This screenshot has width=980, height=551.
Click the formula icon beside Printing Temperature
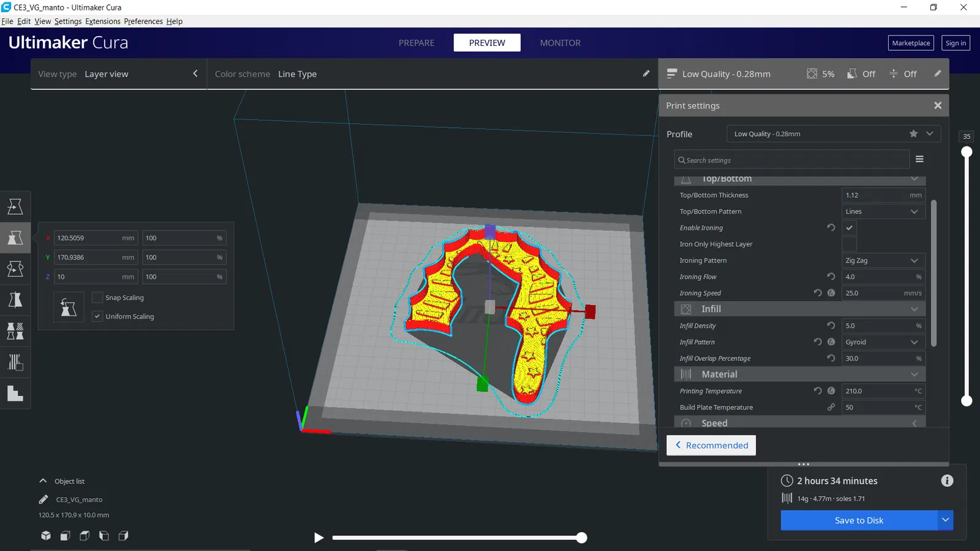point(831,391)
